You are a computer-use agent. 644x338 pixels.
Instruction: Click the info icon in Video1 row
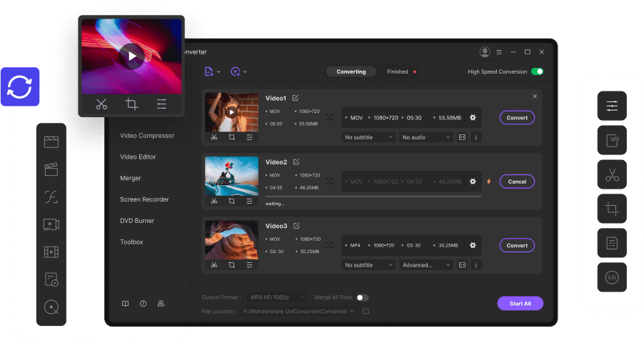click(476, 137)
